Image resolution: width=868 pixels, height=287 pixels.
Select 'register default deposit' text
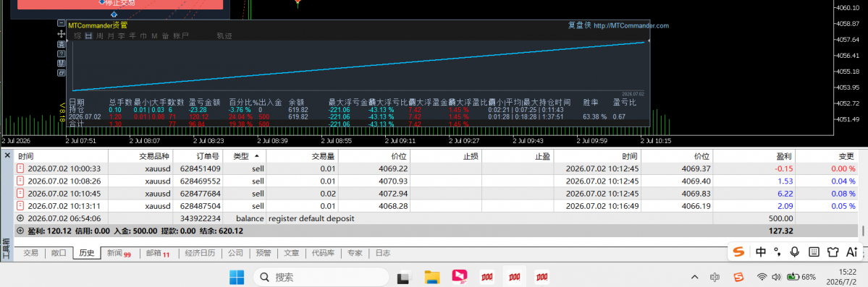[x=311, y=218]
